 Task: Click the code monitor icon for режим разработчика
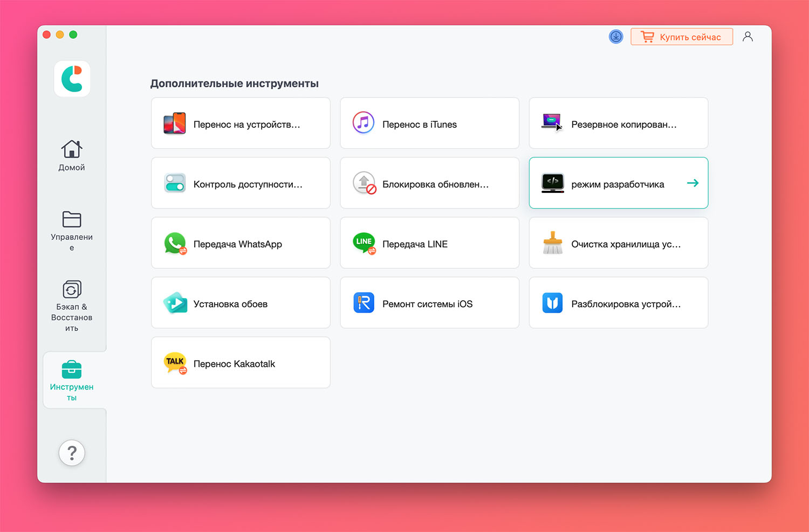pos(552,183)
